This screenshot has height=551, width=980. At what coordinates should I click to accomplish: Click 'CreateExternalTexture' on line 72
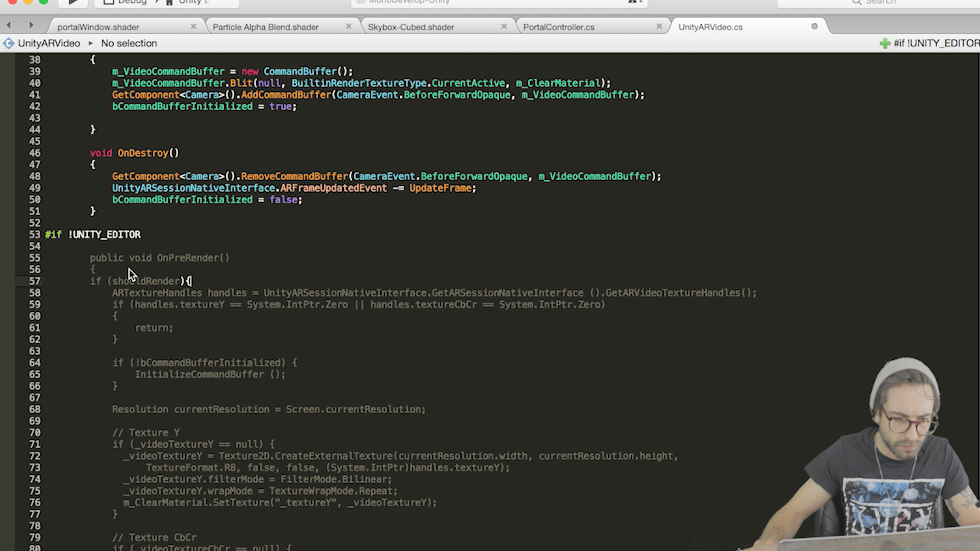(336, 456)
